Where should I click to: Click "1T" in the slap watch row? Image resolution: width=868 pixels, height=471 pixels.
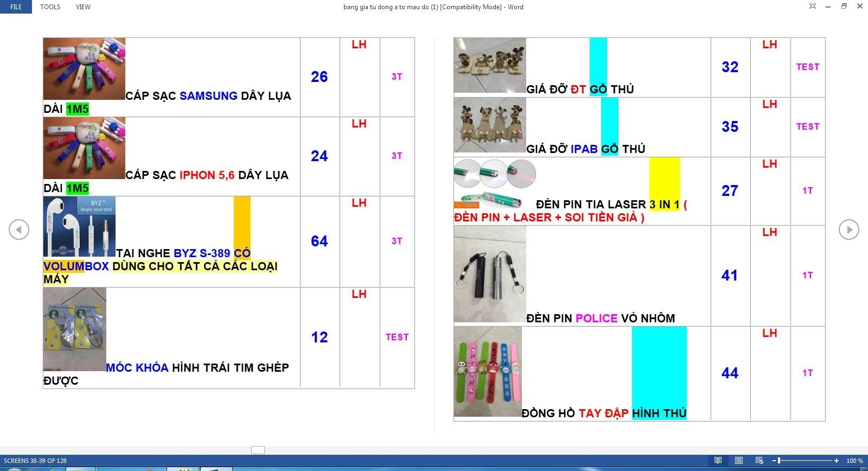808,373
